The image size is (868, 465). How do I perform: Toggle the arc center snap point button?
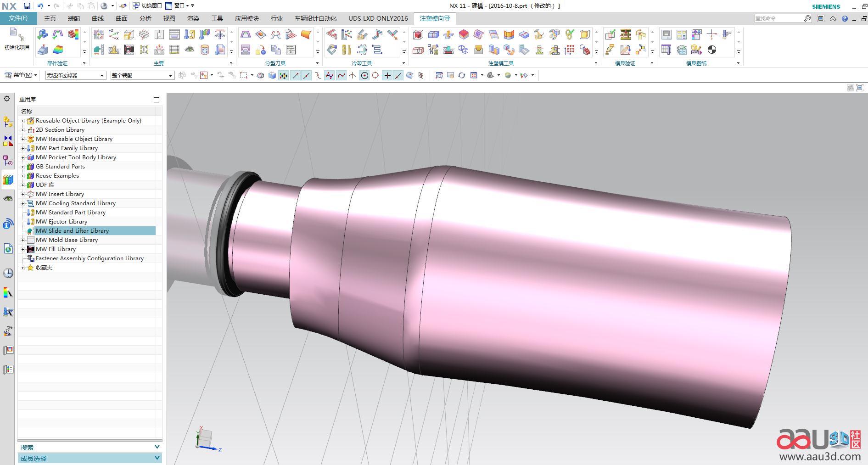pyautogui.click(x=364, y=76)
